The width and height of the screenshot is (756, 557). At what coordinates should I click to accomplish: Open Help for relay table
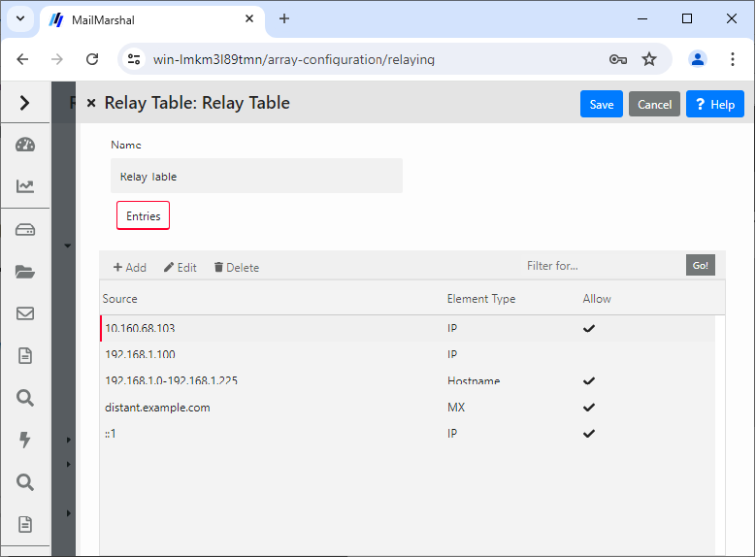click(x=715, y=104)
